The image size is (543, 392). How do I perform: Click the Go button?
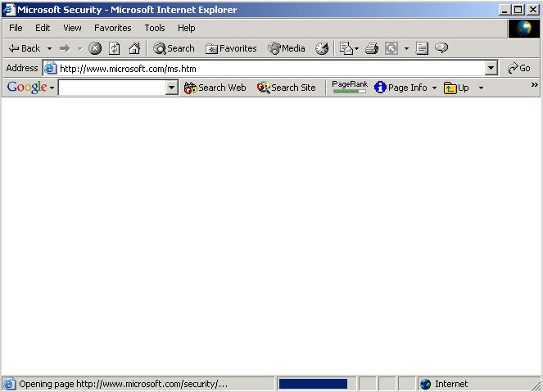[519, 68]
